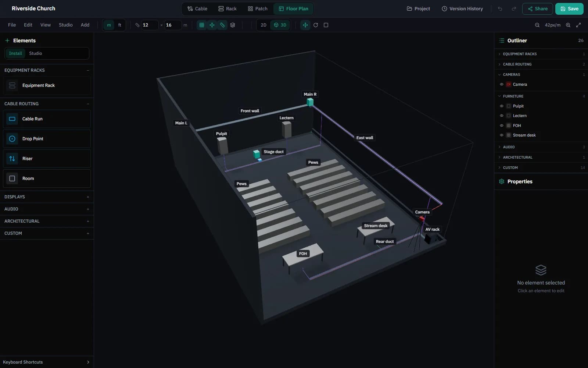Hide the Lectern item in Outliner
This screenshot has height=368, width=588.
coord(502,116)
